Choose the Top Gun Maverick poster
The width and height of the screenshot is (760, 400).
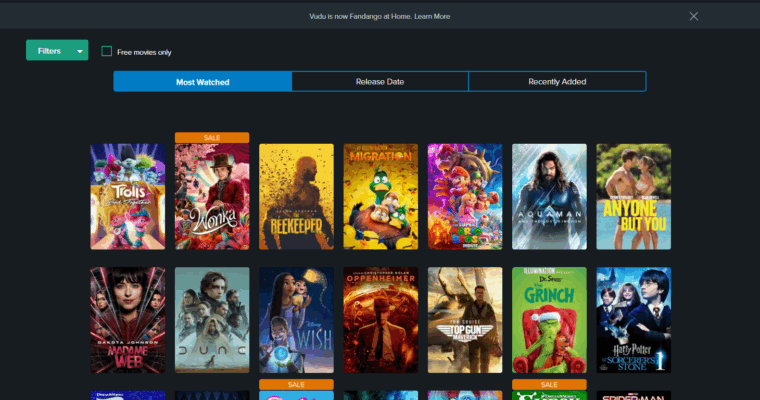click(465, 320)
